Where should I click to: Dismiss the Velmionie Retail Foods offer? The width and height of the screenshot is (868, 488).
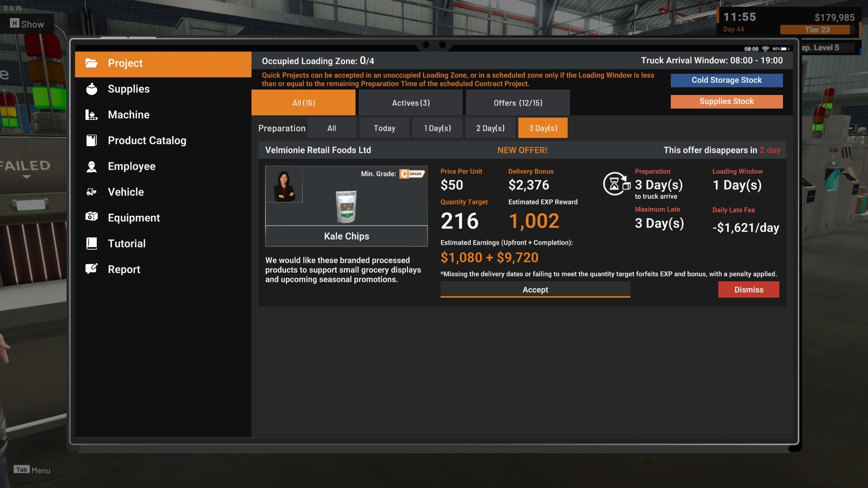pyautogui.click(x=748, y=289)
